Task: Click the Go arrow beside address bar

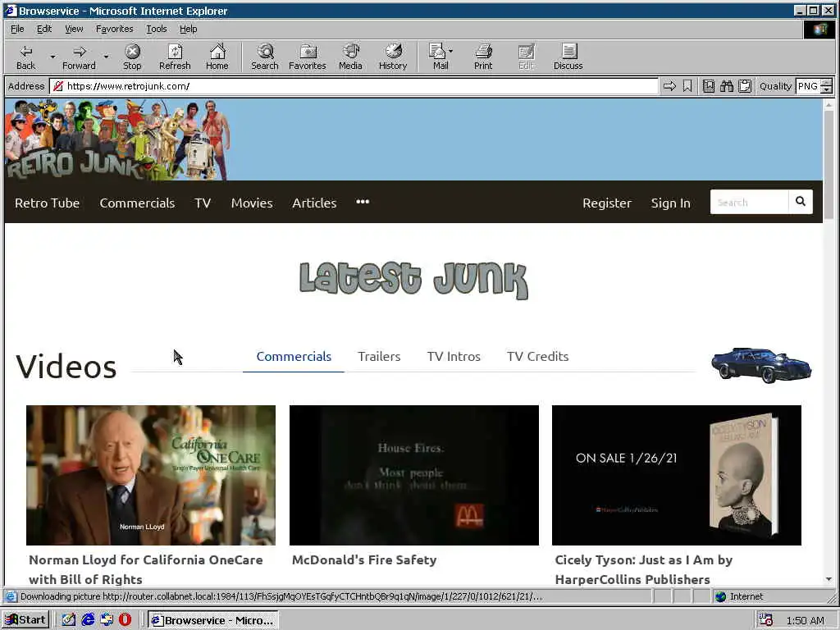Action: [669, 85]
